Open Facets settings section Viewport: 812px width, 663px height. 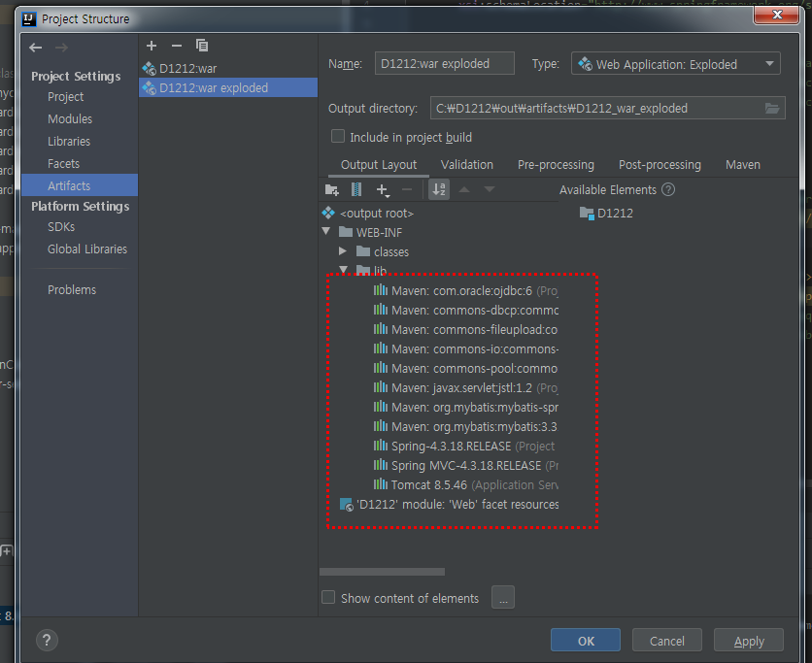[x=63, y=163]
